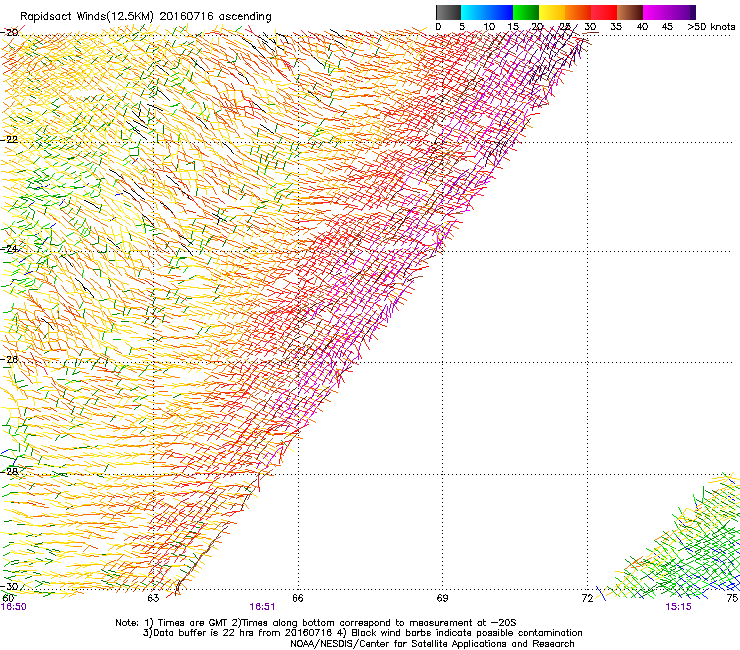Click the '-28' latitude label
The width and height of the screenshot is (740, 650).
9,471
